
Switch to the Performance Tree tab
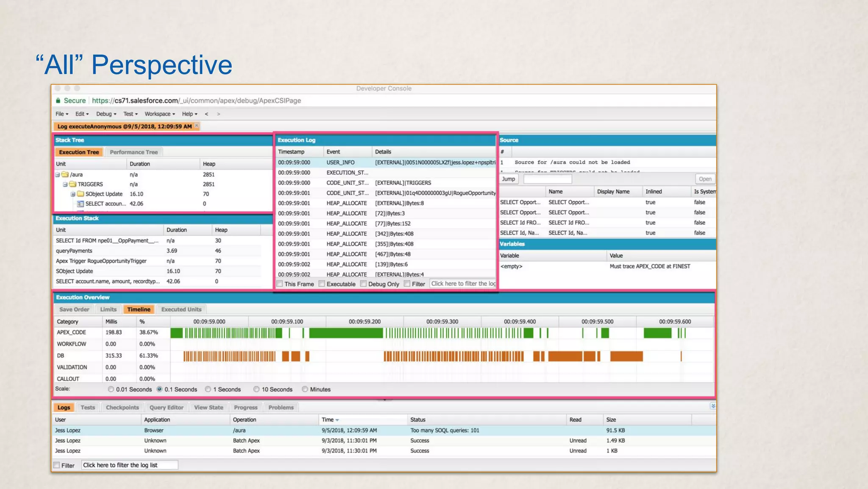coord(134,152)
